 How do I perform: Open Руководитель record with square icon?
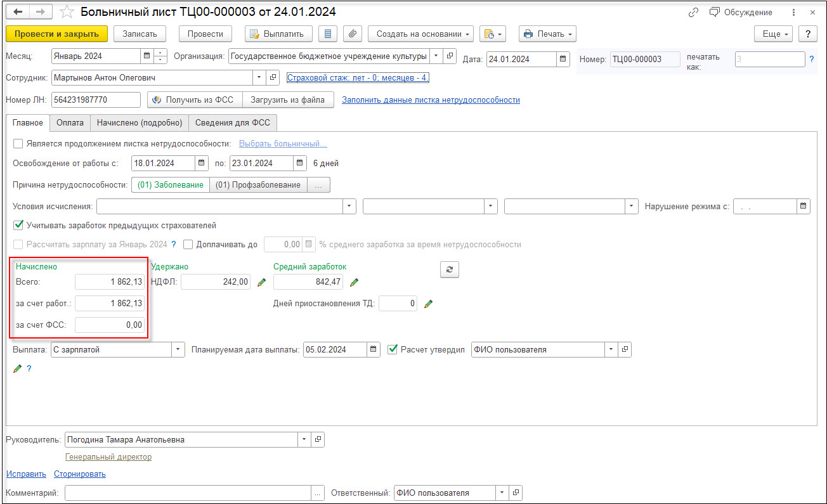coord(318,439)
